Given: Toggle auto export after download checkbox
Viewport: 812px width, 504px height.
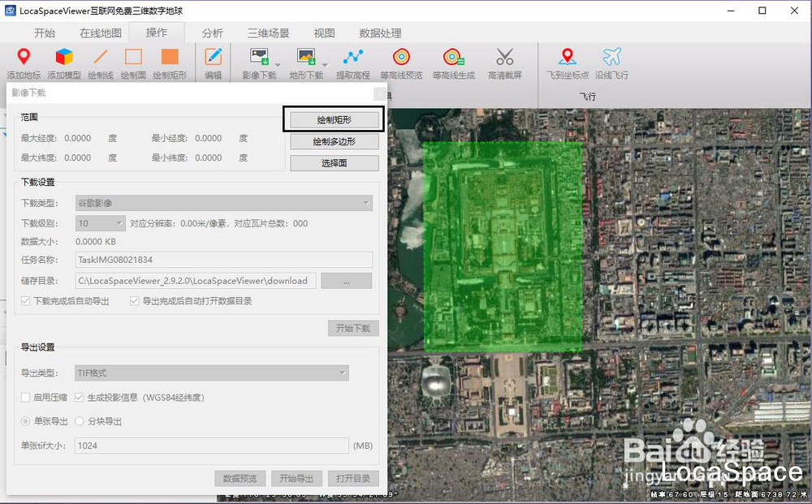Looking at the screenshot, I should [x=25, y=301].
